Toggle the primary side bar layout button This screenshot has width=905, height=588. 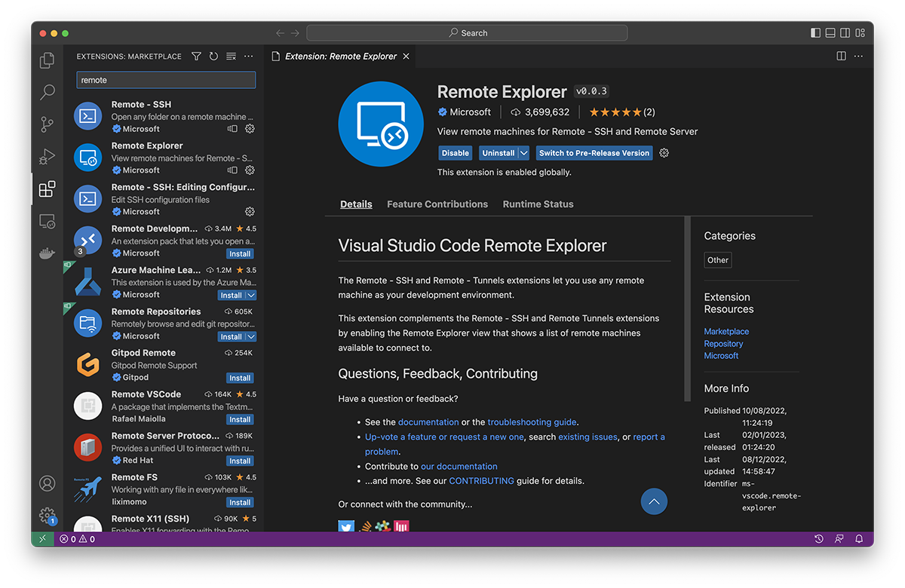815,33
